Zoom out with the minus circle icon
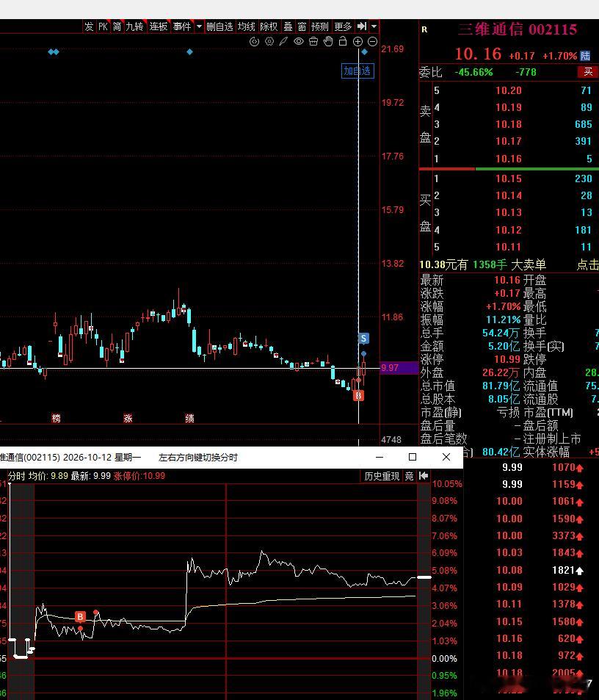 point(372,42)
